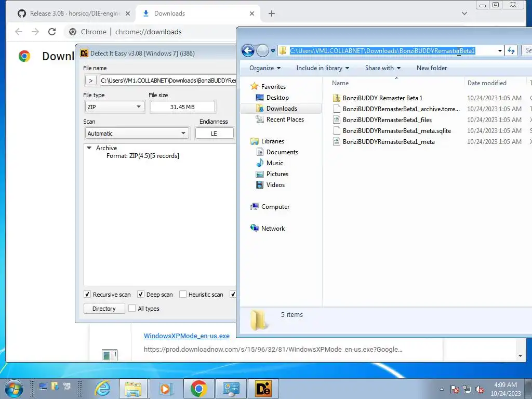Image resolution: width=532 pixels, height=399 pixels.
Task: Sort by Name column header
Action: click(x=340, y=83)
